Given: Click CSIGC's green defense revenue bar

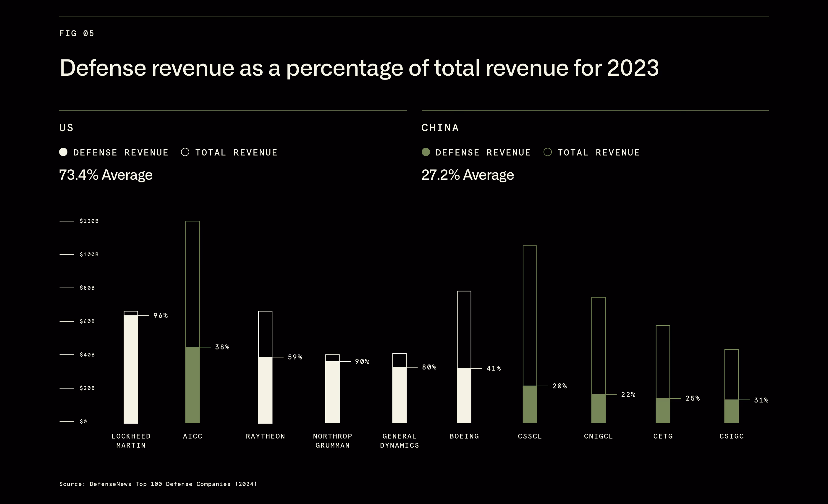Looking at the screenshot, I should click(x=732, y=411).
